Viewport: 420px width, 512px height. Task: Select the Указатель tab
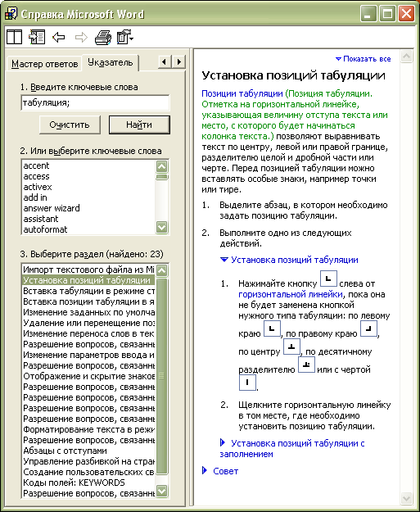pos(111,62)
